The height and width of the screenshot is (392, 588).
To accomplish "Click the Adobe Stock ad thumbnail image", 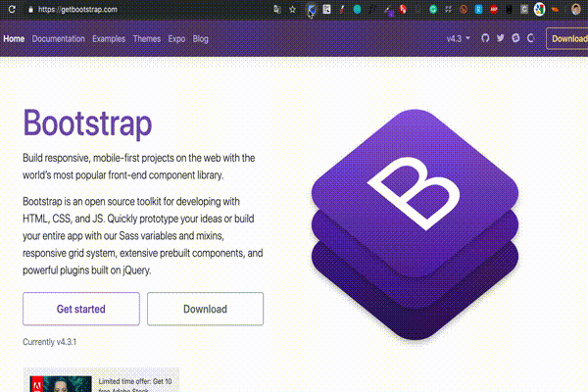I will click(x=61, y=384).
